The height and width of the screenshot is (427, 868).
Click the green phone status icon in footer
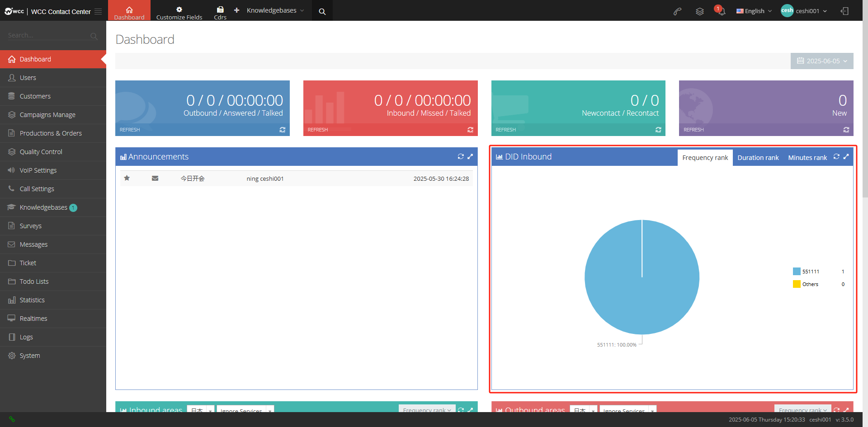point(12,419)
